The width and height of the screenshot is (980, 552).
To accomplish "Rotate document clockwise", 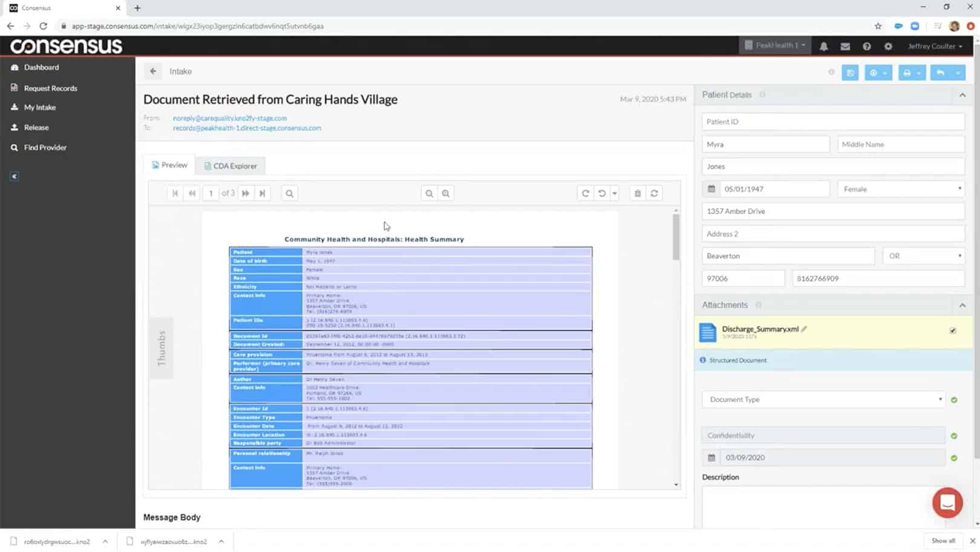I will (585, 194).
